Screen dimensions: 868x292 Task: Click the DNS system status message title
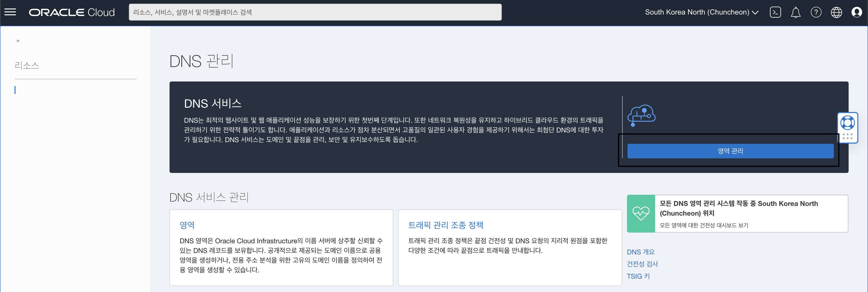(739, 208)
